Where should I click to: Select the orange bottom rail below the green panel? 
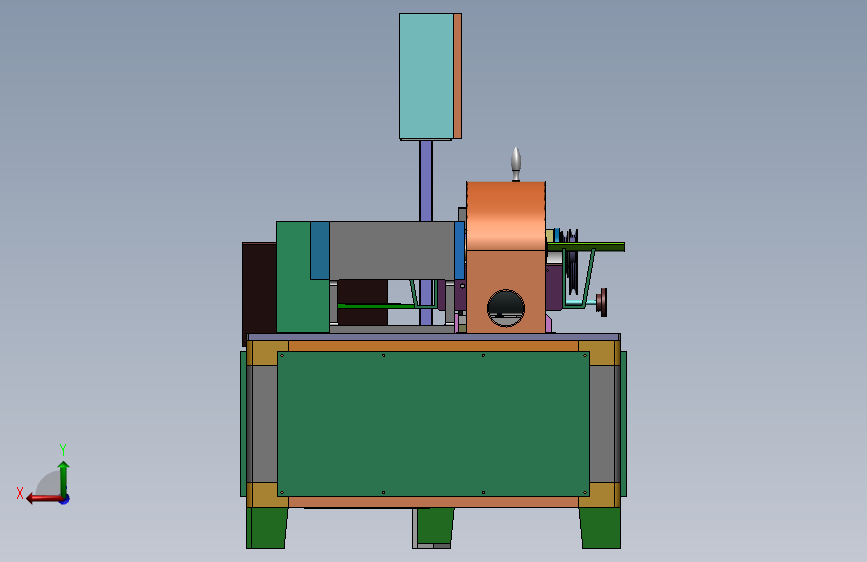[x=433, y=502]
